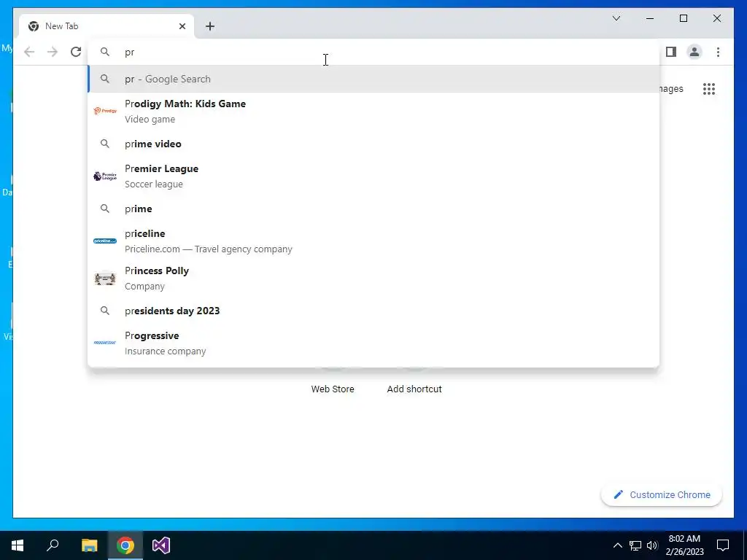Click the Princess Polly thumbnail
The image size is (747, 560).
pyautogui.click(x=105, y=278)
